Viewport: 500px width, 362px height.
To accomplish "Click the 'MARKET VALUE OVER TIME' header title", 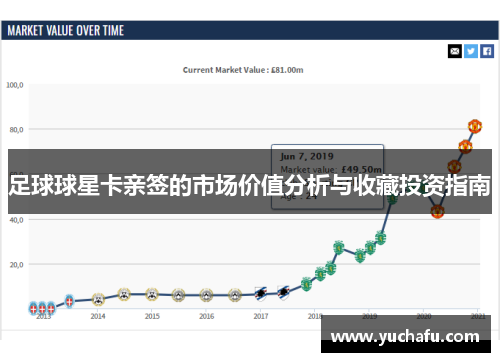I will coord(66,31).
